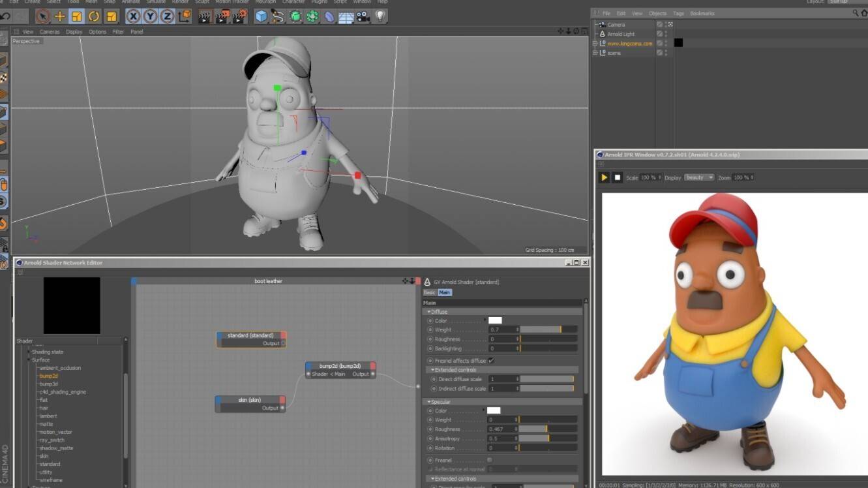Disable the Fresnel affects diffuse checkbox

click(x=490, y=359)
